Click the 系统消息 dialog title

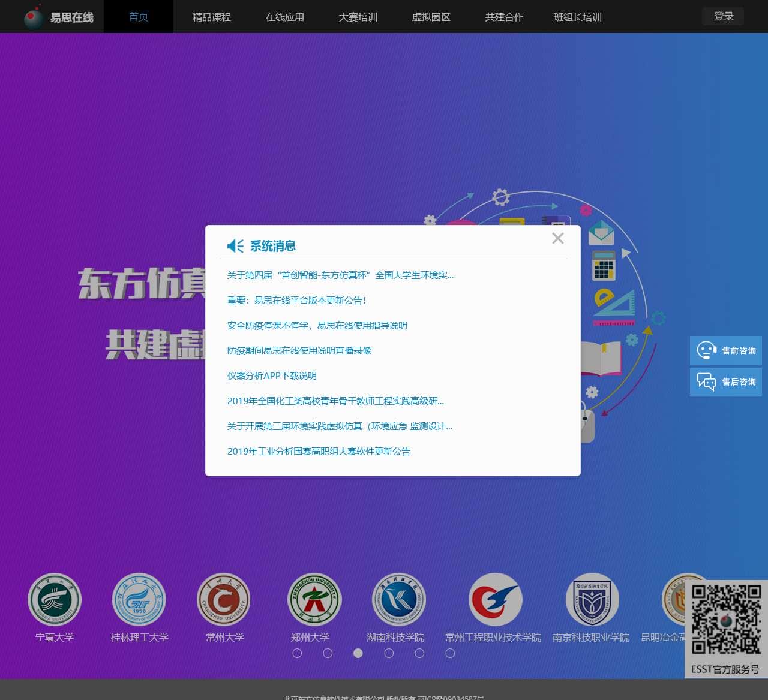pyautogui.click(x=273, y=245)
